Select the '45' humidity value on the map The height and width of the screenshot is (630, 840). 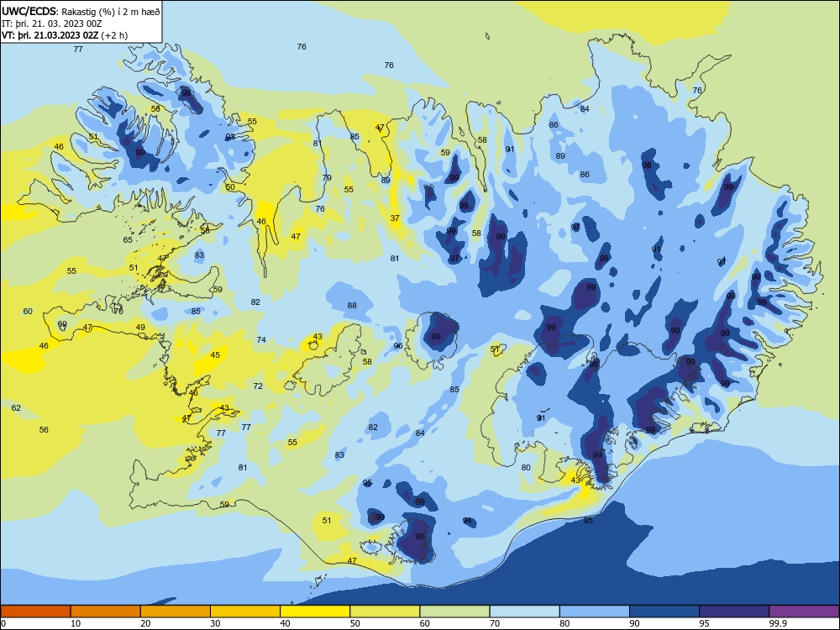[215, 354]
